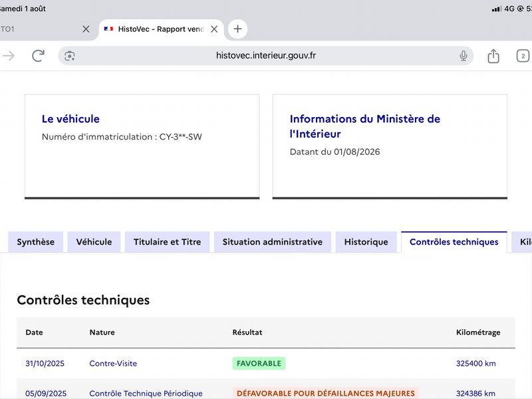The height and width of the screenshot is (399, 532).
Task: Open the Synthèse tab
Action: click(x=36, y=242)
